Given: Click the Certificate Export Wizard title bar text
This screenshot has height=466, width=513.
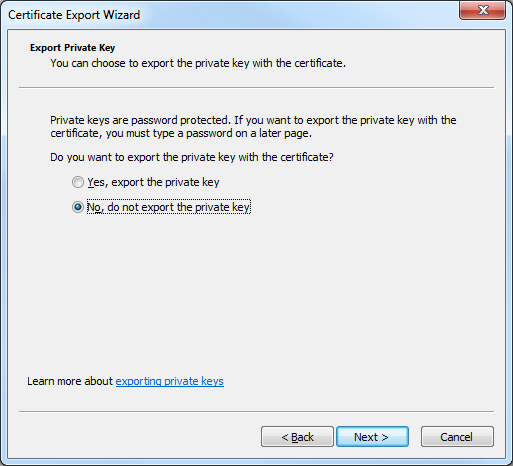Looking at the screenshot, I should pyautogui.click(x=74, y=15).
